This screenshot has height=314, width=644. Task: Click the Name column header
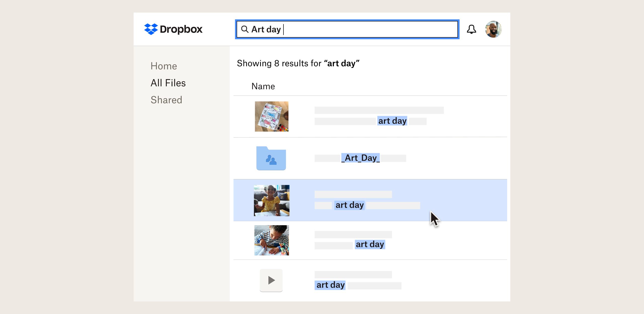263,86
